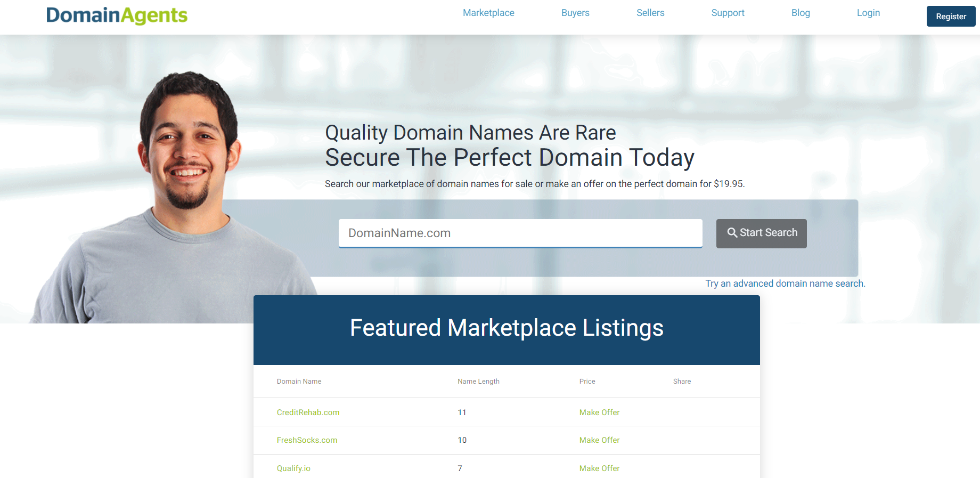Screen dimensions: 980x478
Task: Try the advanced domain name search link
Action: [785, 283]
